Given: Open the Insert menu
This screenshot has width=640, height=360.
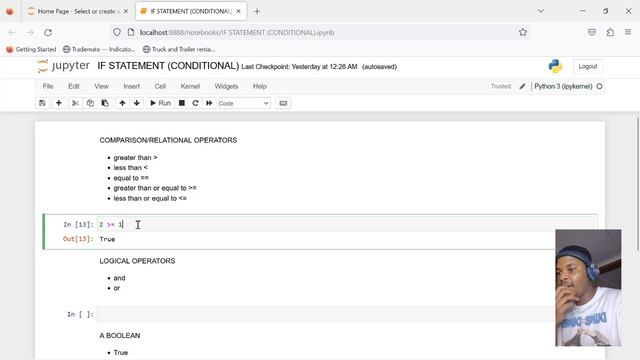Looking at the screenshot, I should [x=131, y=87].
